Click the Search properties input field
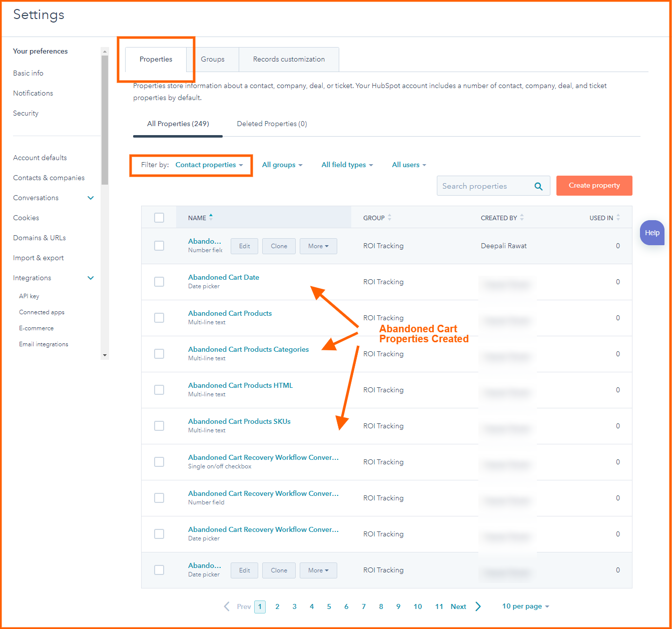The image size is (672, 629). coord(483,186)
